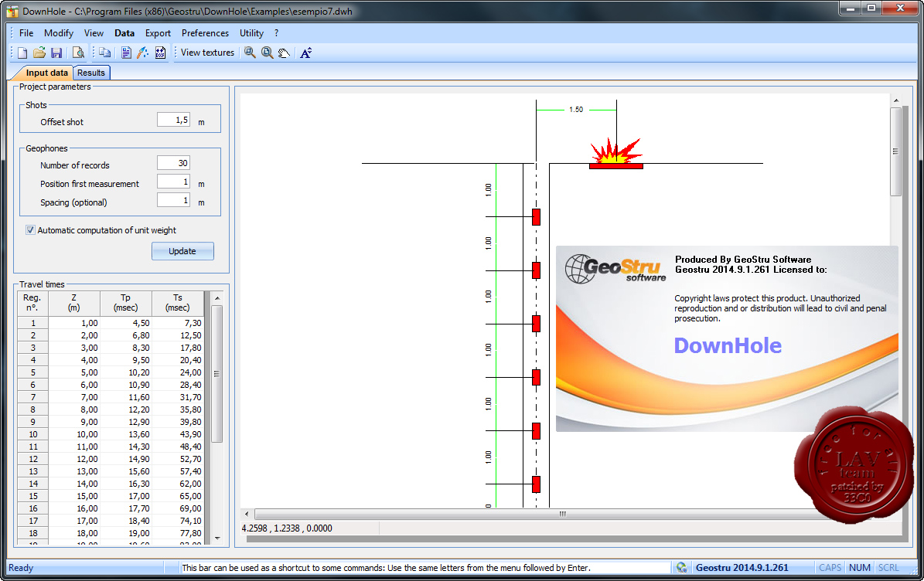Click the Z (m) column header
Screen dimensions: 924x581
[x=74, y=303]
